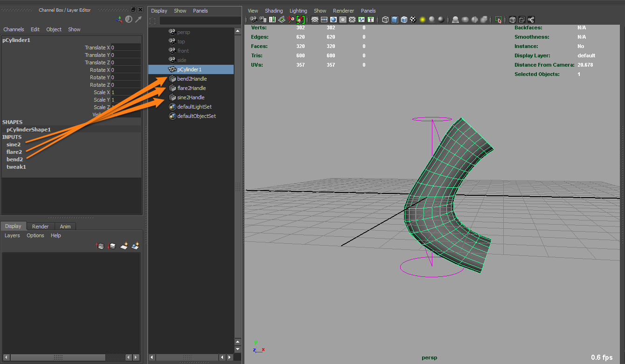Switch to the Render tab in Layer Editor
This screenshot has width=625, height=364.
(x=40, y=227)
